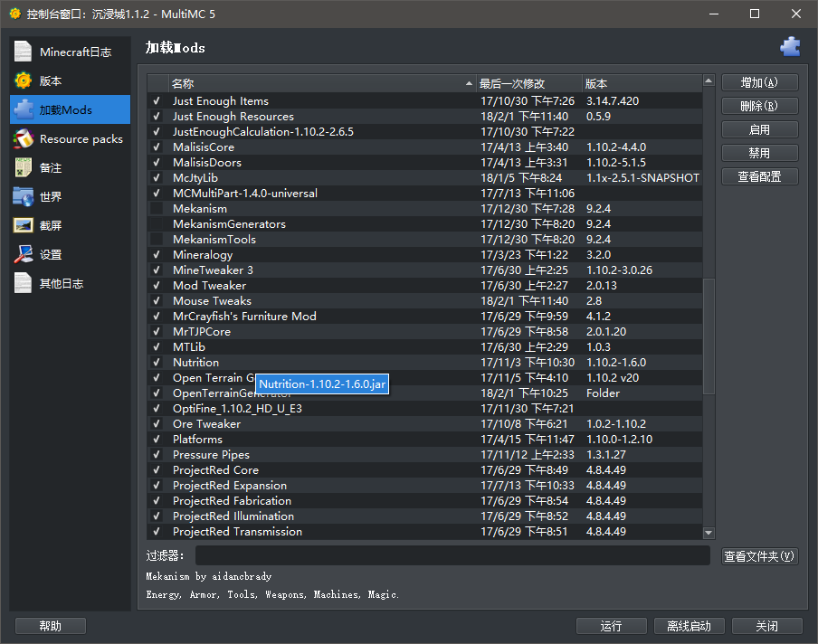The height and width of the screenshot is (644, 818).
Task: Sort by the 最后一次修改 column header
Action: click(528, 83)
